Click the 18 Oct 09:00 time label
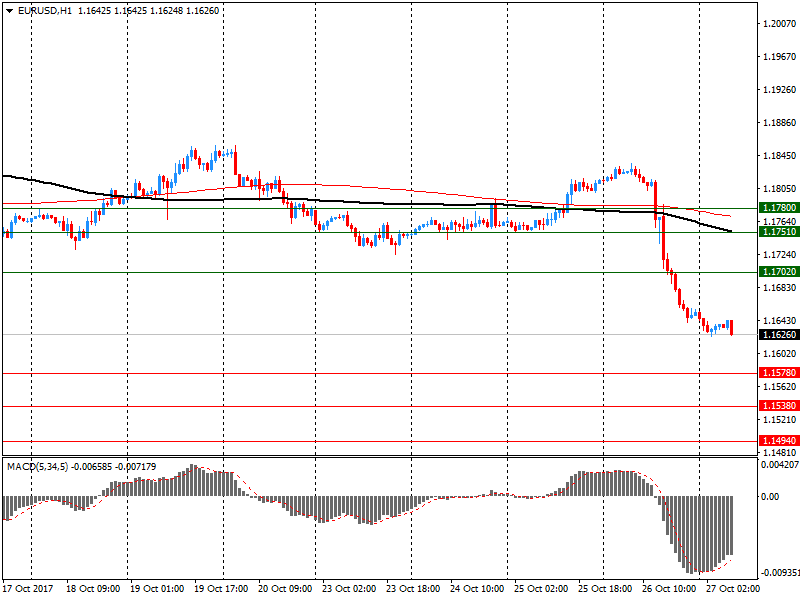The width and height of the screenshot is (800, 600). (93, 589)
